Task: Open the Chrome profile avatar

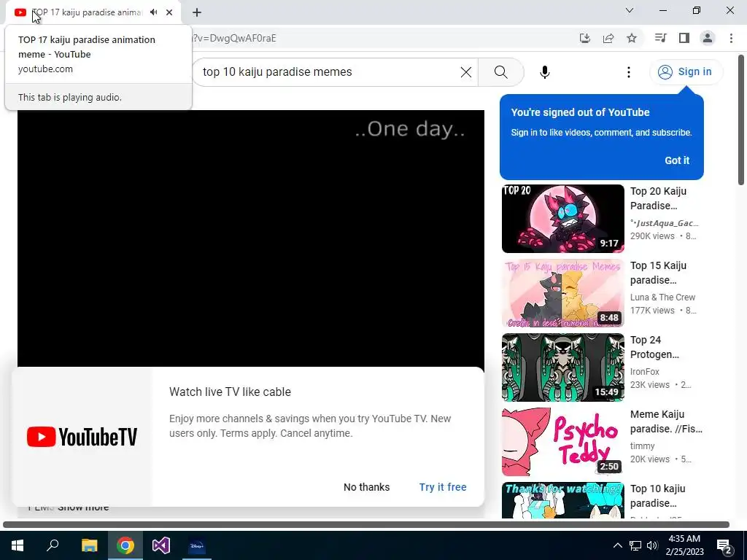Action: pyautogui.click(x=708, y=38)
